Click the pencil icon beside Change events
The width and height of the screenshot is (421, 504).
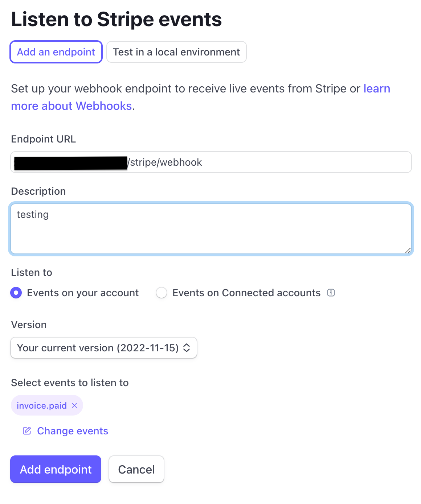(27, 431)
